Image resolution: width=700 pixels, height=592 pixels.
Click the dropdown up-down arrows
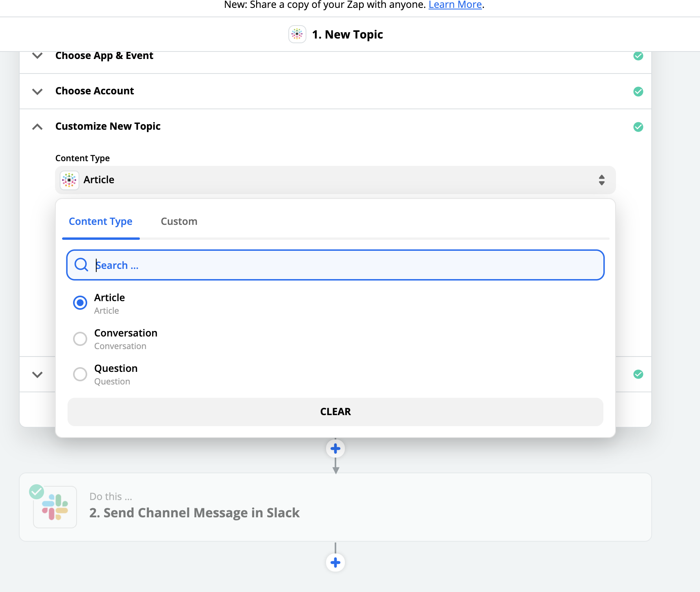[602, 180]
